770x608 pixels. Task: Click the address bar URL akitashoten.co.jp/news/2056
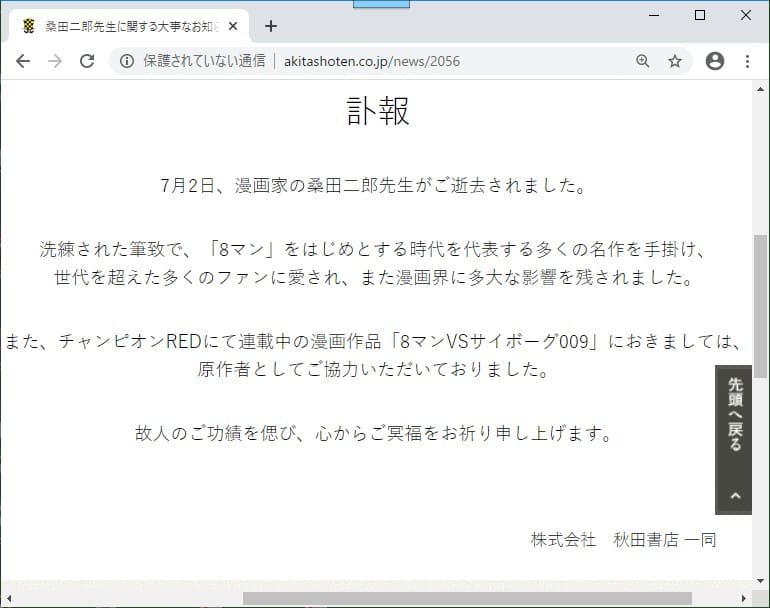click(372, 61)
